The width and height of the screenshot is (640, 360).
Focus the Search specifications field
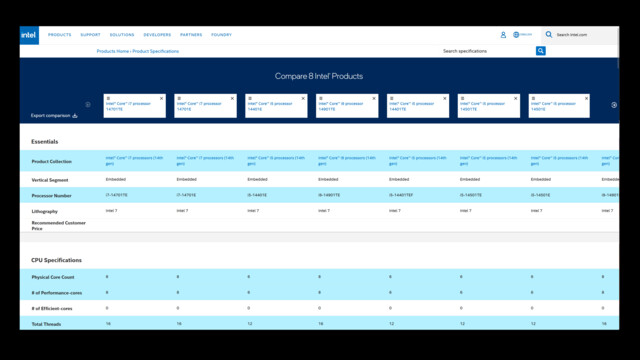488,51
